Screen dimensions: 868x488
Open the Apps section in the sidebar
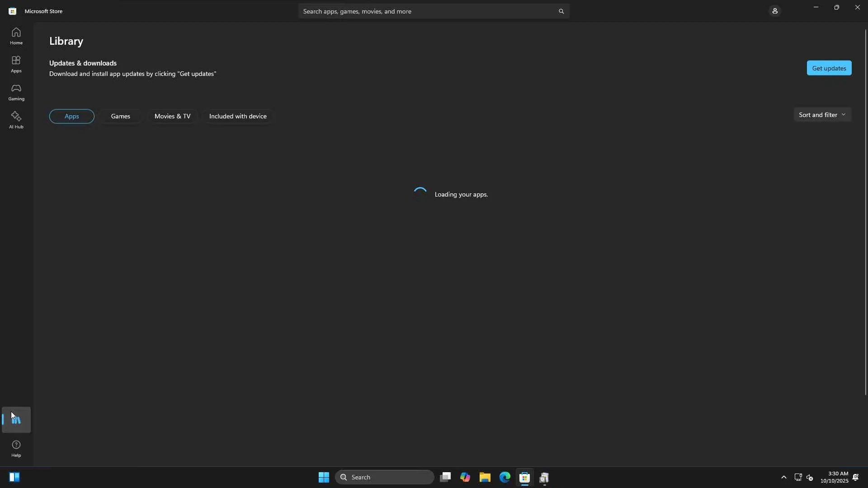pyautogui.click(x=16, y=64)
